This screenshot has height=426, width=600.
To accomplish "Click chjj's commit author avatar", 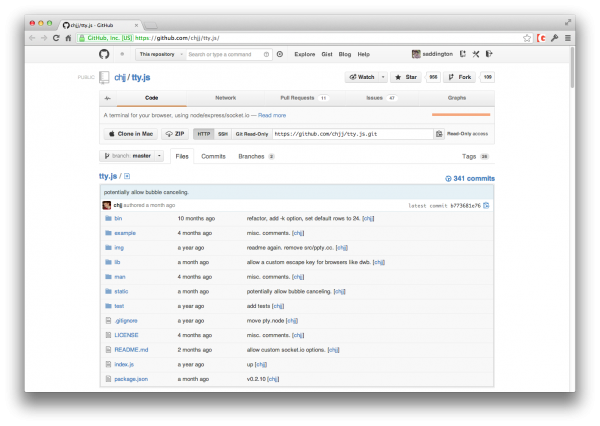I will tap(107, 206).
